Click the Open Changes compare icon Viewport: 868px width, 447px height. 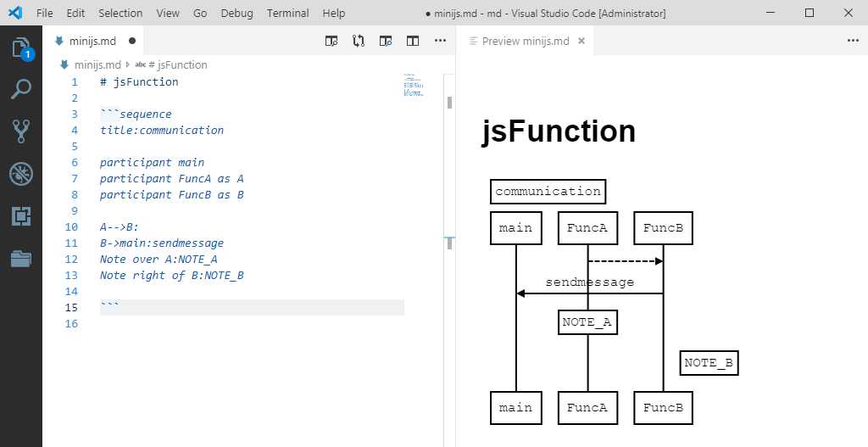[x=359, y=41]
